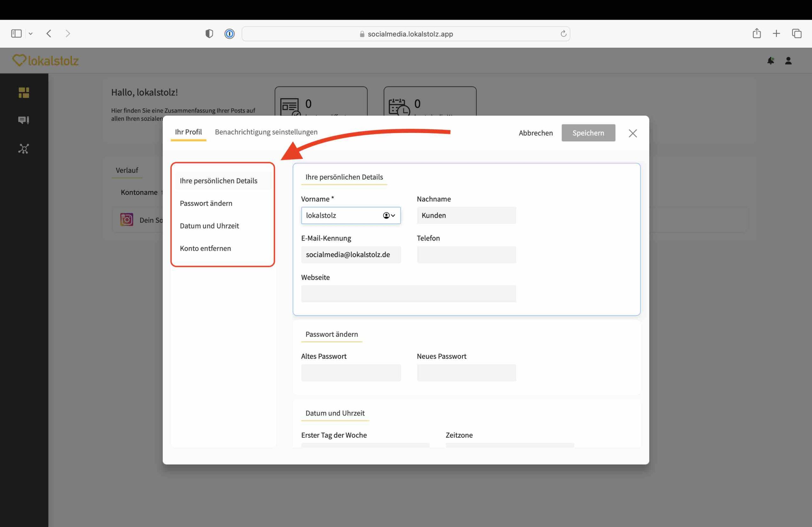The width and height of the screenshot is (812, 527).
Task: Toggle the Safari sidebar button
Action: point(16,33)
